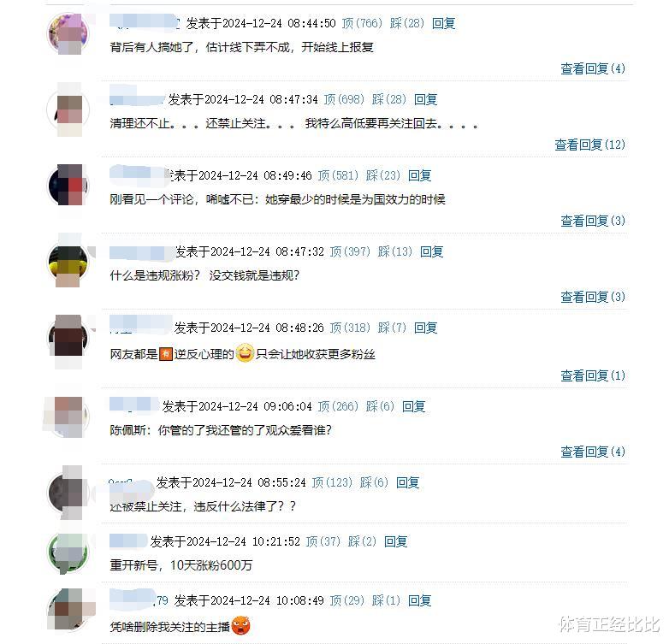Screen dimensions: 669x644
Task: Reply to the 10:21:52 comment via 回复
Action: 396,541
